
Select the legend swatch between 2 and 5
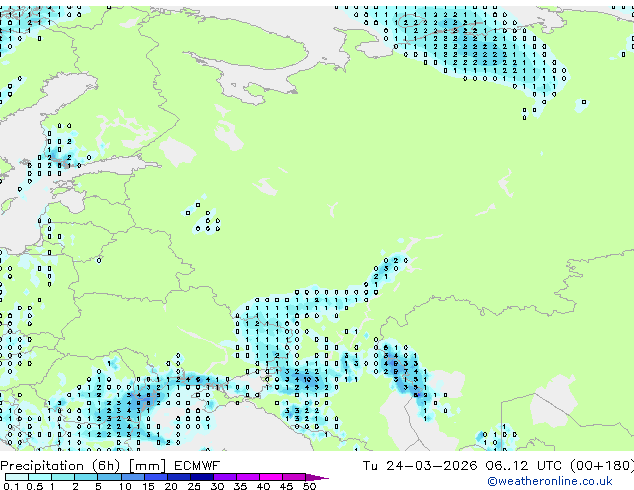tap(86, 477)
